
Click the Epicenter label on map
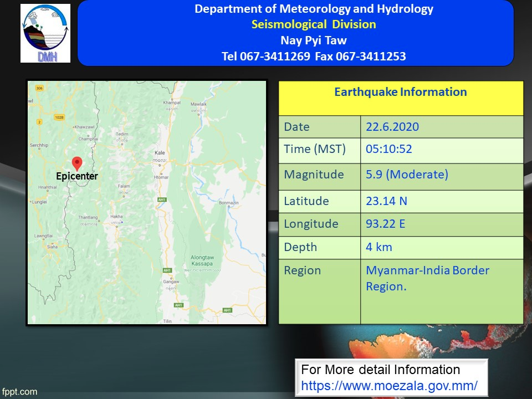[77, 176]
